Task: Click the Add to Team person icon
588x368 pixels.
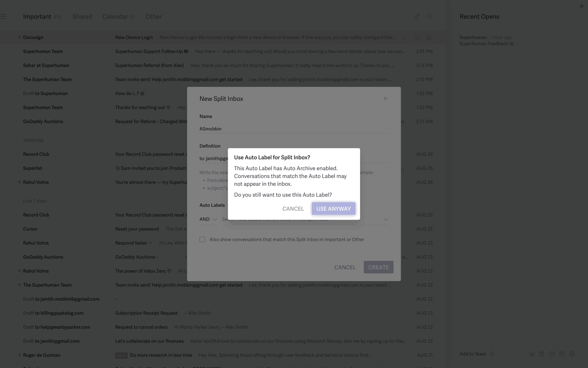Action: (x=492, y=354)
